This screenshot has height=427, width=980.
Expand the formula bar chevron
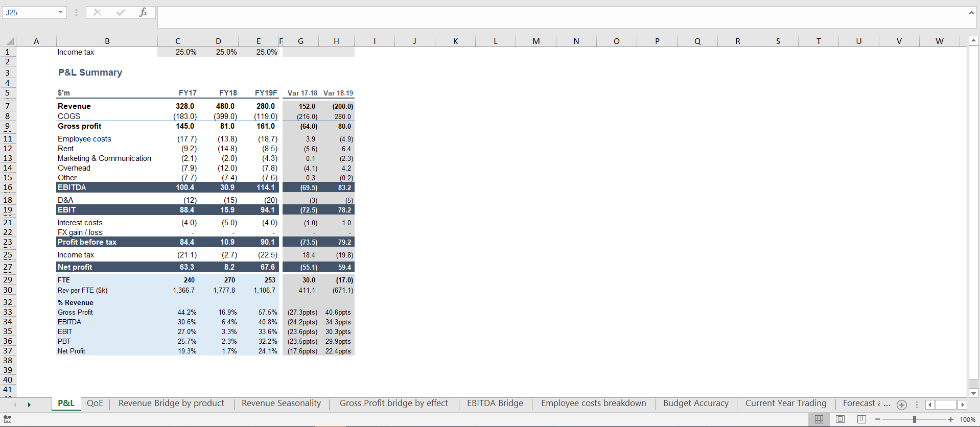971,12
